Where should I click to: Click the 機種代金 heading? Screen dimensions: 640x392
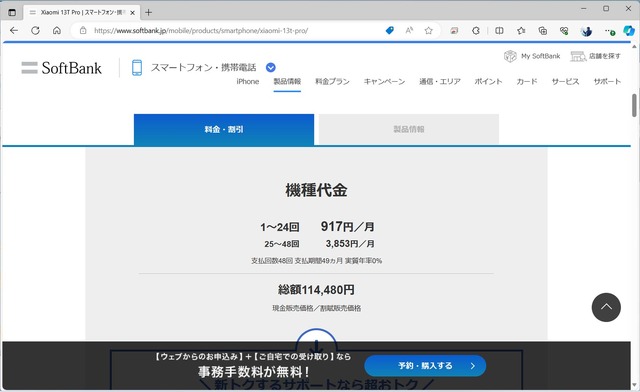coord(316,190)
